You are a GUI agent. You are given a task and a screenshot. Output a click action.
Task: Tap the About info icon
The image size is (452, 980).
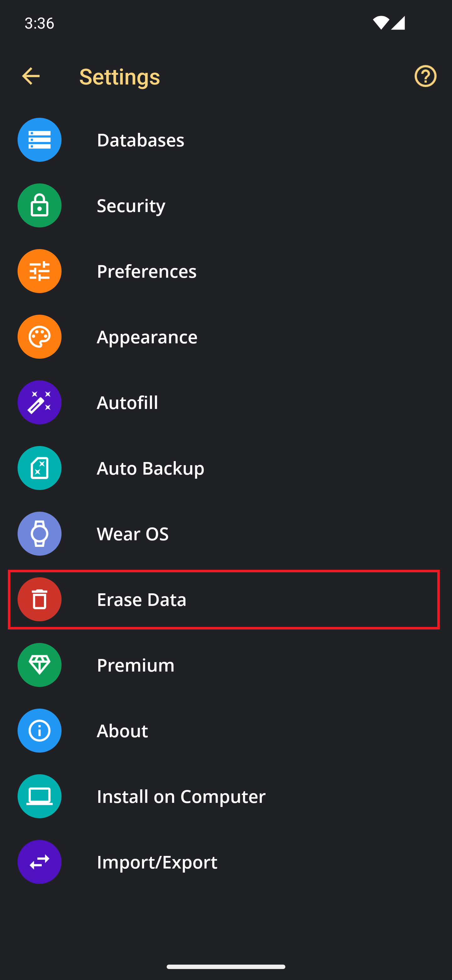tap(40, 730)
